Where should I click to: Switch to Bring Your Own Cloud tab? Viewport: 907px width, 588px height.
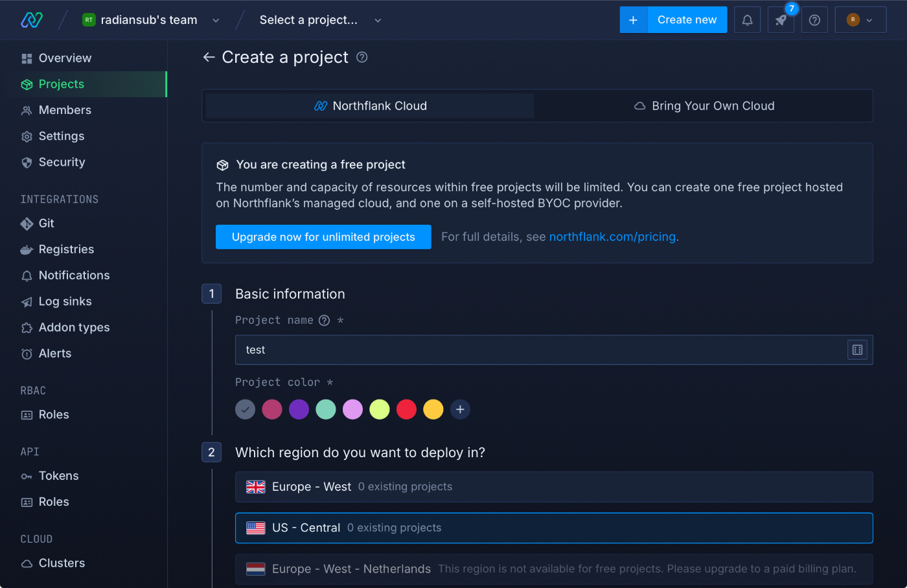click(x=704, y=106)
